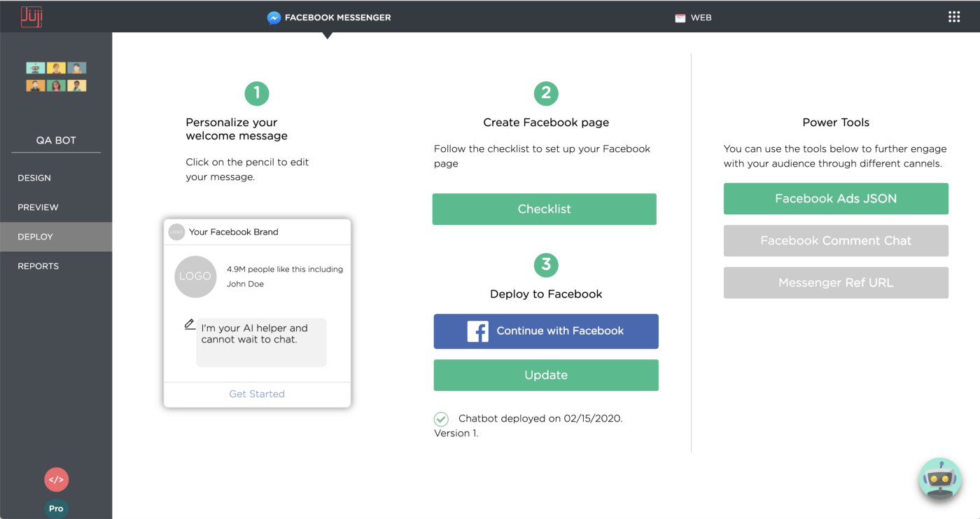
Task: Click 'Chatbot deployed on 02/15/2020' status text
Action: point(540,418)
